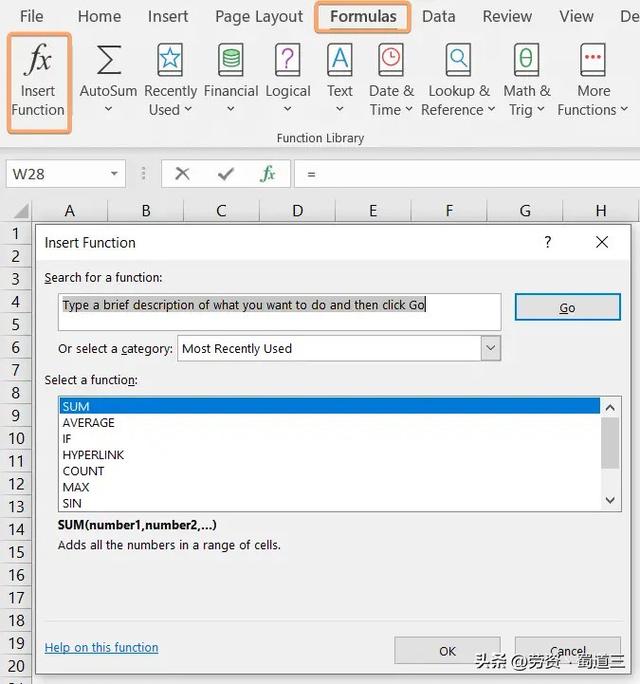640x684 pixels.
Task: Expand the Date & Time dropdown chevron
Action: coord(409,109)
